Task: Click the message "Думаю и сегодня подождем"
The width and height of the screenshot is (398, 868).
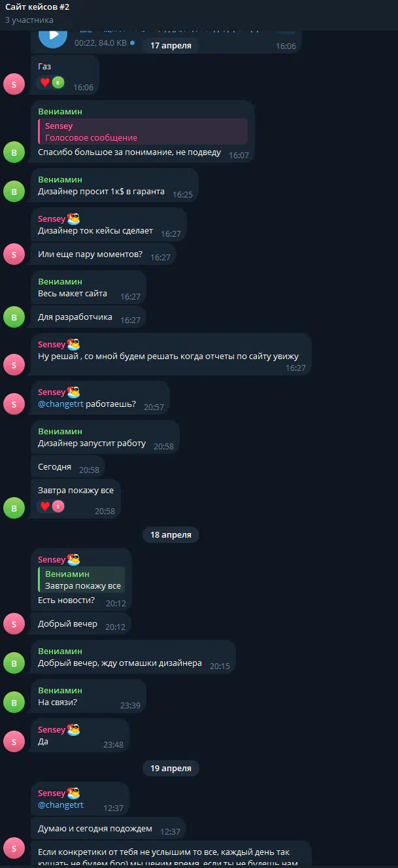Action: point(95,829)
